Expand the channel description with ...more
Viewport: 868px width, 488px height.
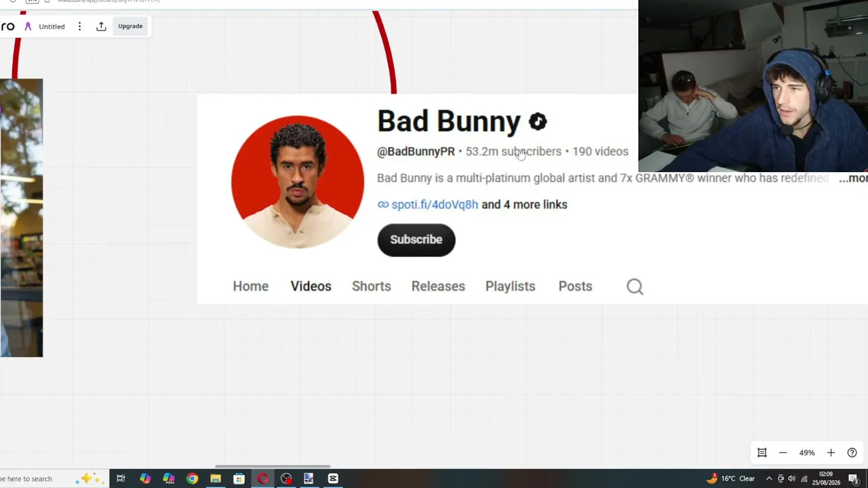[853, 178]
